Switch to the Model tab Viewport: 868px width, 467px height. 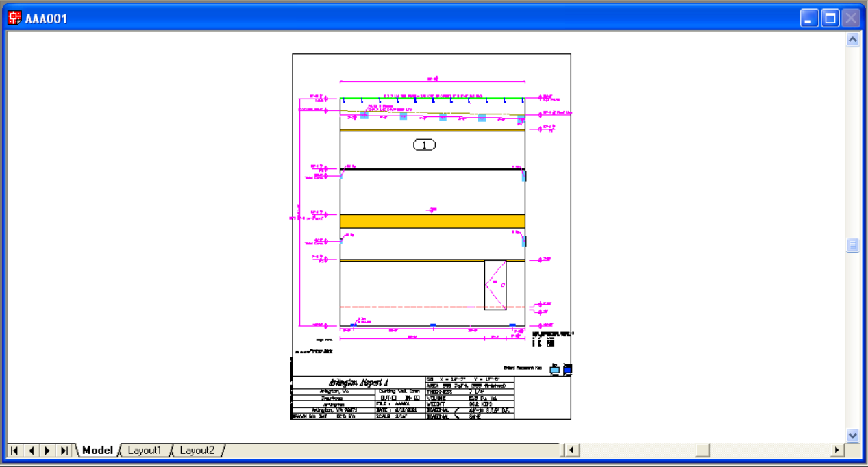[97, 450]
